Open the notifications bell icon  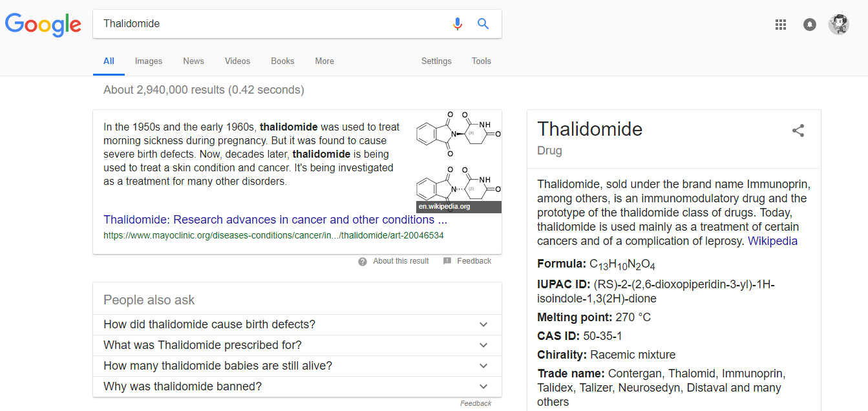pyautogui.click(x=809, y=25)
